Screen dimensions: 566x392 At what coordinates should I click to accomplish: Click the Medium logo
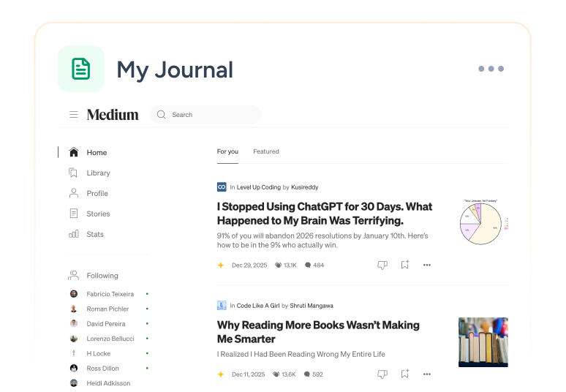point(113,114)
